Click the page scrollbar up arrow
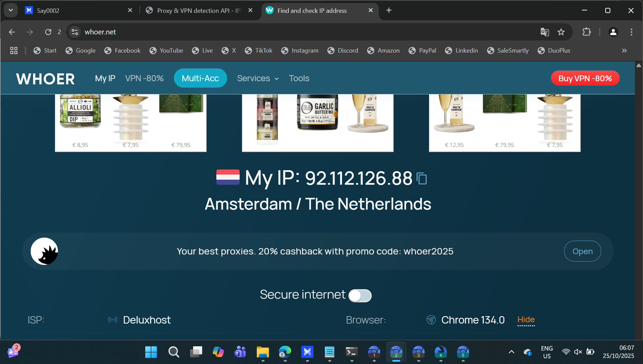The width and height of the screenshot is (643, 364). click(639, 65)
